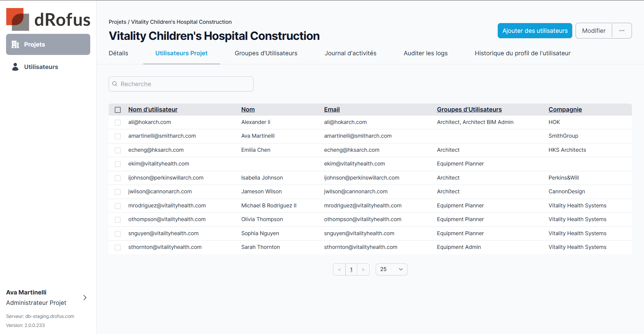Select the sthornton@vitalityhealth.com row checkbox

pos(118,248)
